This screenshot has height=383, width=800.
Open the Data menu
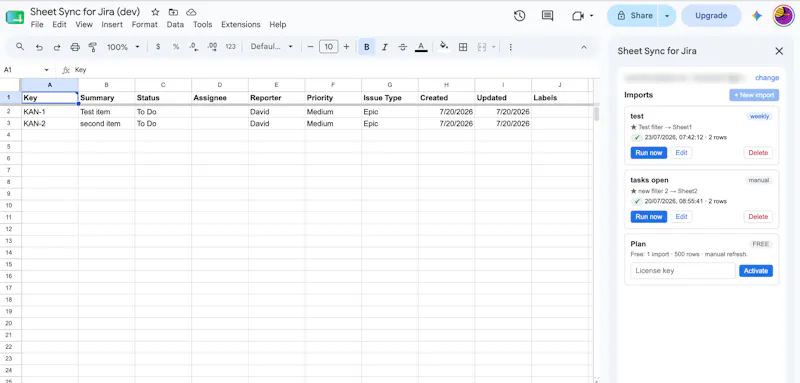[x=175, y=24]
